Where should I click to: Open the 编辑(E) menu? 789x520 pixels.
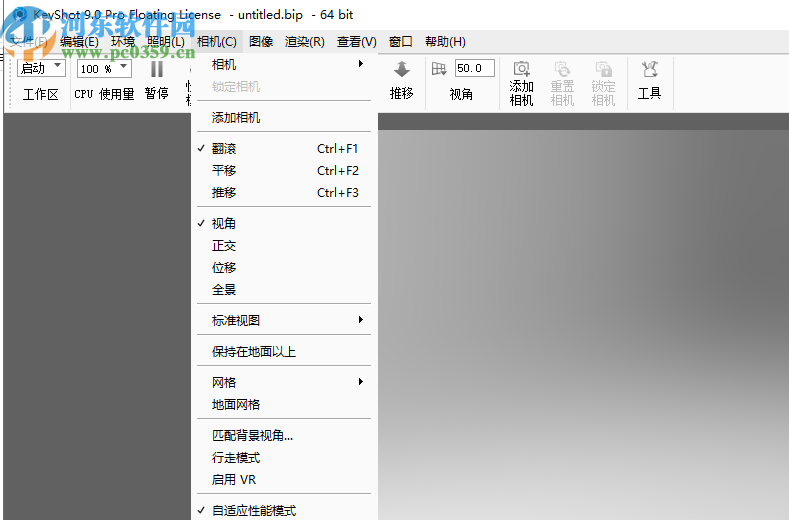[79, 42]
